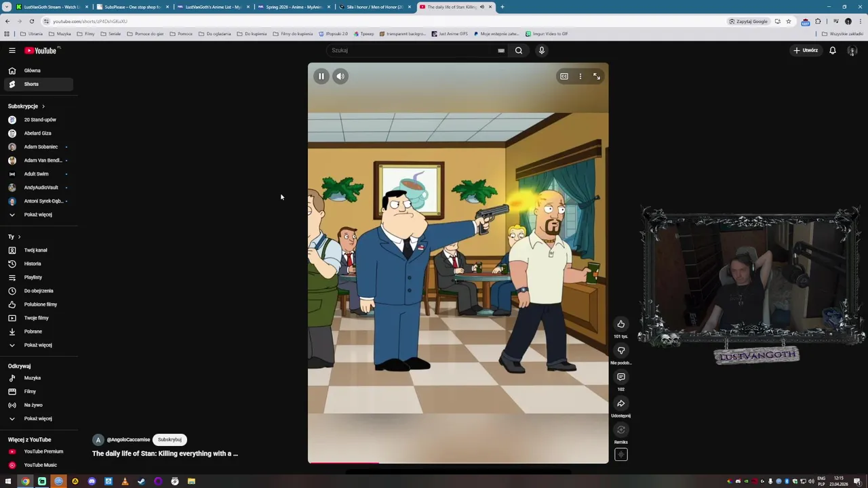Open the @AngoloCaccamise channel link
The image size is (868, 488).
pyautogui.click(x=128, y=440)
